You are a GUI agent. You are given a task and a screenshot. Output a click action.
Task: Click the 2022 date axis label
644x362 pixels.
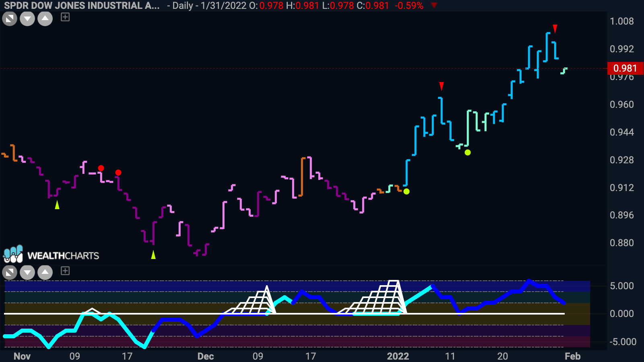[398, 356]
